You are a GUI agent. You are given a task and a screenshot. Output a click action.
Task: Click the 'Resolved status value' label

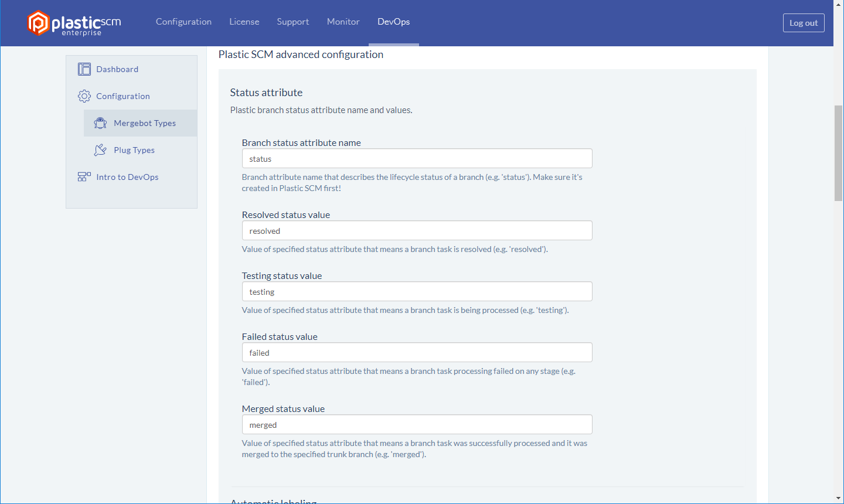click(x=286, y=214)
